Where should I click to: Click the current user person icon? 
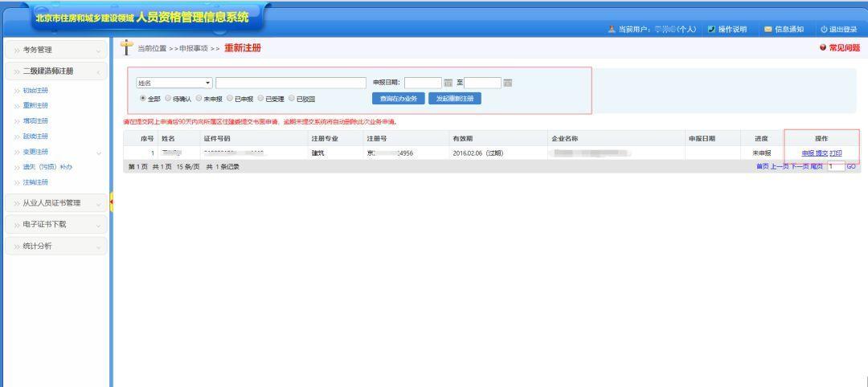pos(612,29)
